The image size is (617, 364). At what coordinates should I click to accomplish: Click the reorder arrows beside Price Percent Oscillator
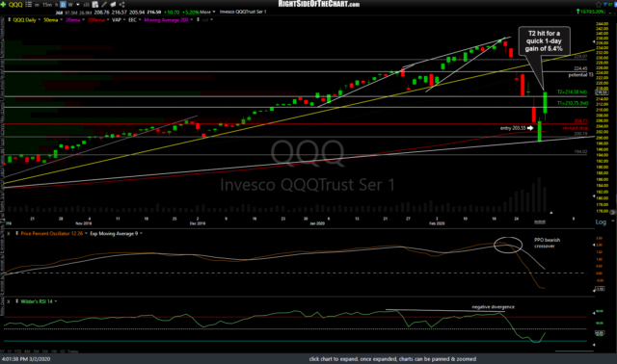16,233
